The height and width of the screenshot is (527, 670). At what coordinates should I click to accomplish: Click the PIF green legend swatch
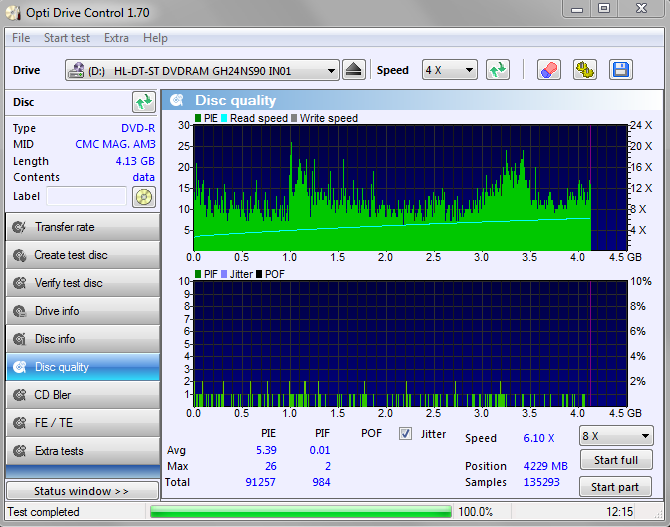(198, 274)
